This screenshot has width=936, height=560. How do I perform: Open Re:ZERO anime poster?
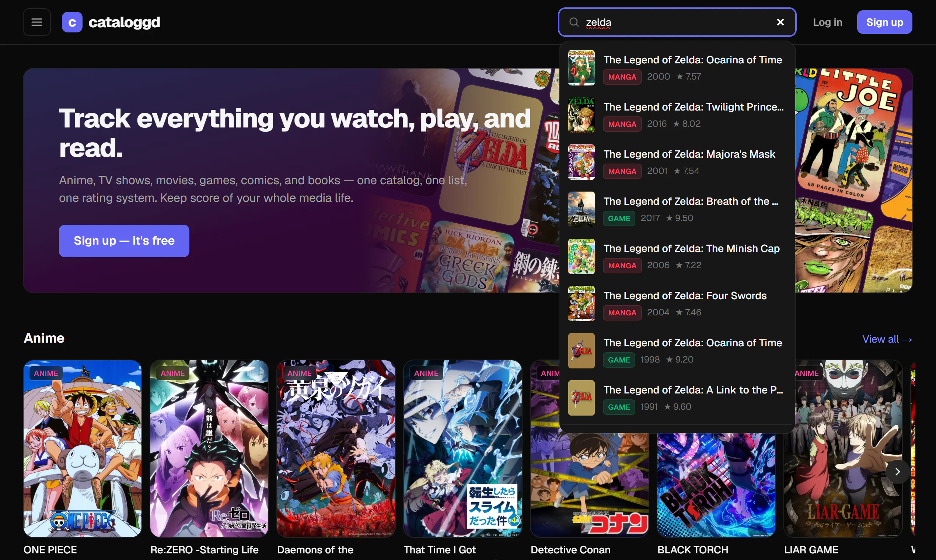209,449
